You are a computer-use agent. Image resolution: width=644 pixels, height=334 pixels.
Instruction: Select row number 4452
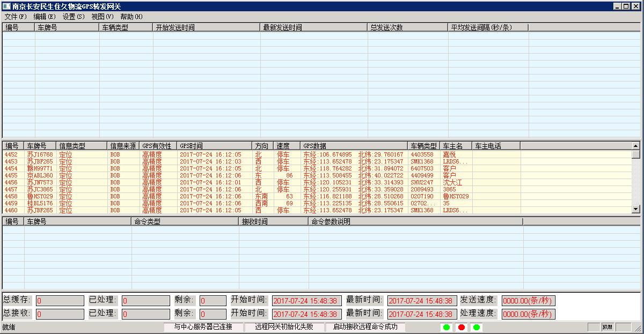click(11, 154)
